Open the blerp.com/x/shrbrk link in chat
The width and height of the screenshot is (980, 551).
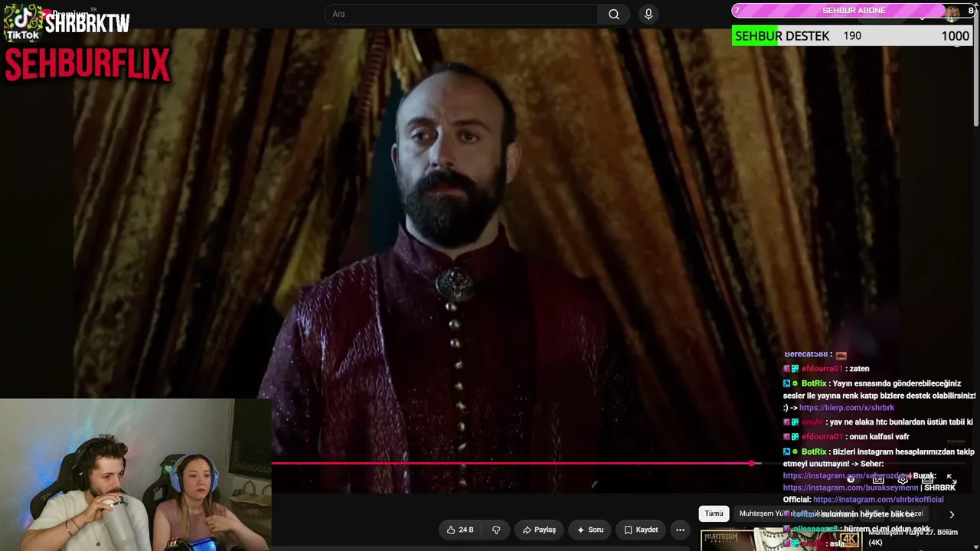[x=846, y=408]
